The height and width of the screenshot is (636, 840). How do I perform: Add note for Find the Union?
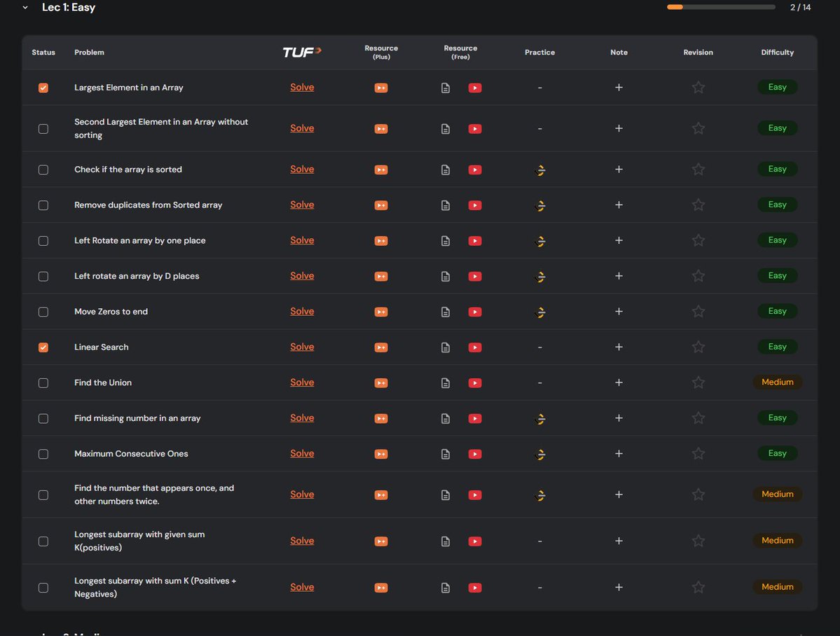(x=619, y=382)
